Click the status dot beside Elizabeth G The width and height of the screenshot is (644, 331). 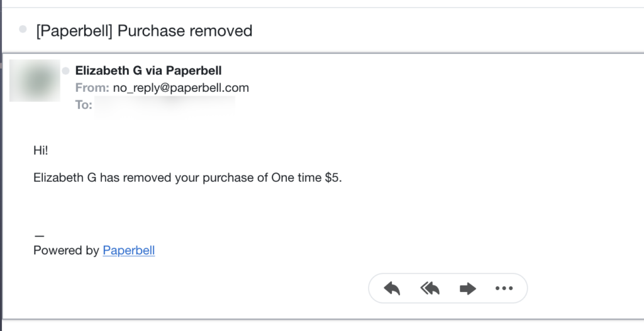65,71
